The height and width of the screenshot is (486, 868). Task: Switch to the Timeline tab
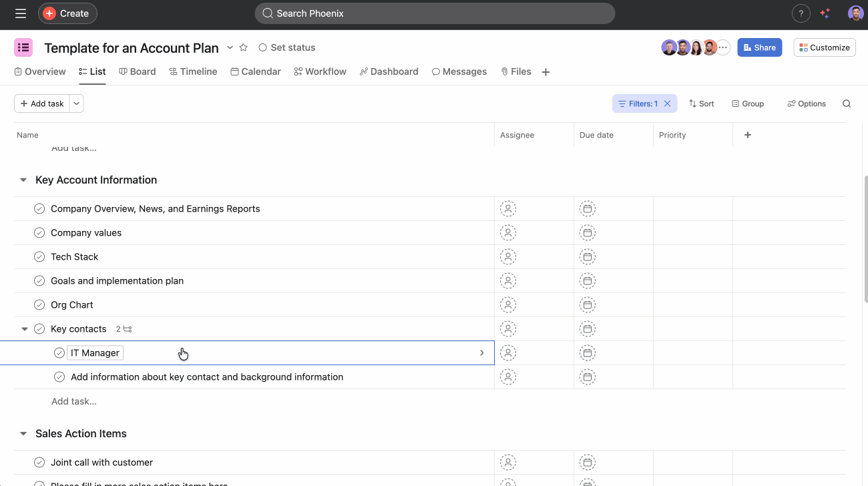pos(193,71)
